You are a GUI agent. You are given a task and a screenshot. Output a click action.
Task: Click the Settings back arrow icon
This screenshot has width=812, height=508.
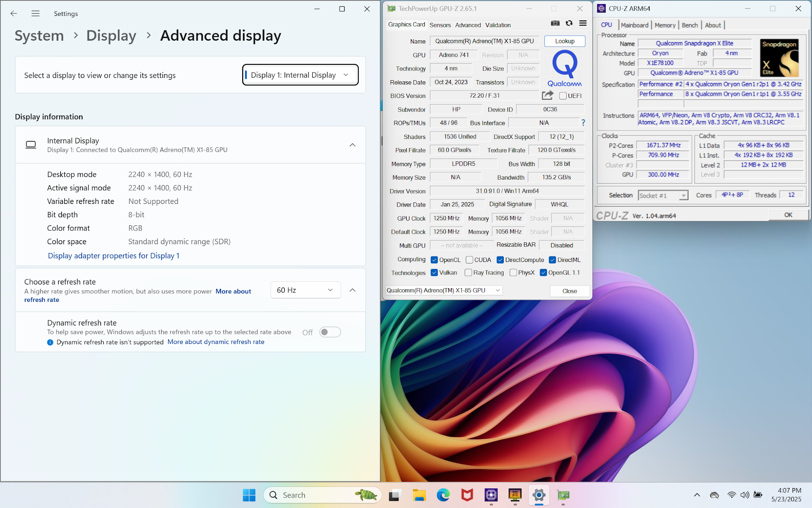[x=14, y=14]
